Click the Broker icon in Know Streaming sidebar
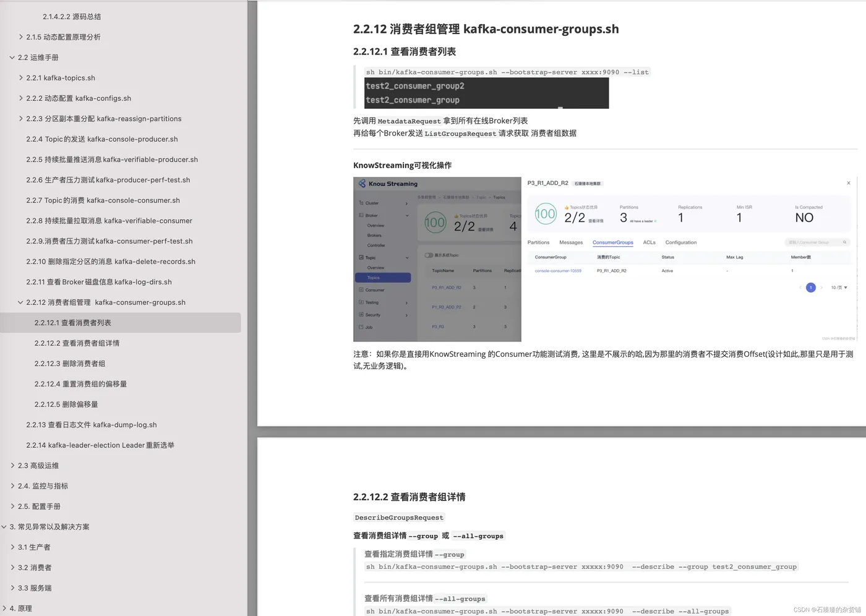866x616 pixels. [x=361, y=215]
